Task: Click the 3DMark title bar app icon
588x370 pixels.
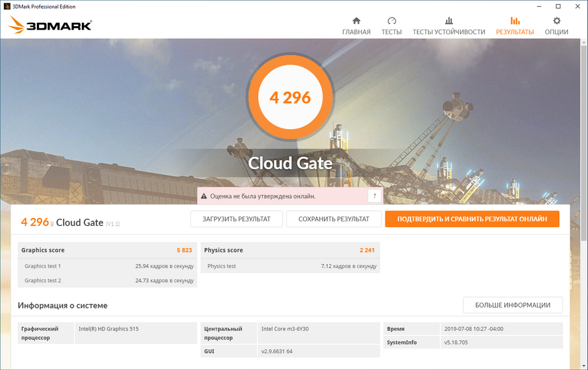Action: pyautogui.click(x=7, y=6)
